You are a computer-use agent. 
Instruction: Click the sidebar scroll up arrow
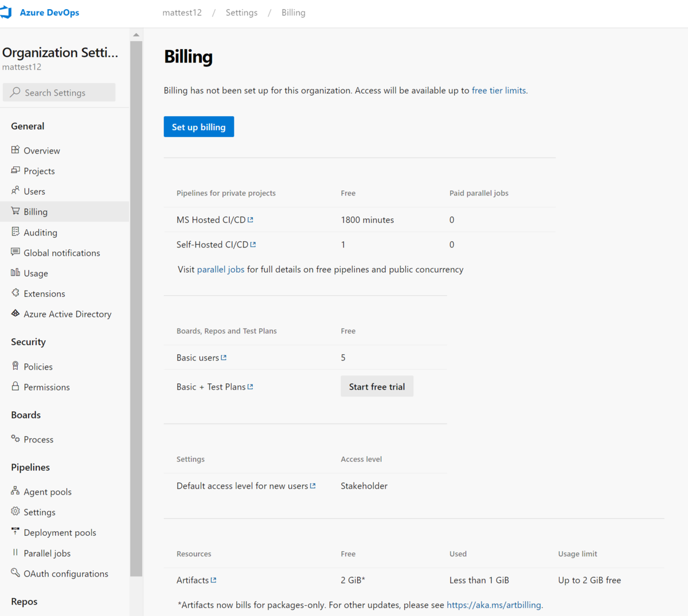(136, 35)
